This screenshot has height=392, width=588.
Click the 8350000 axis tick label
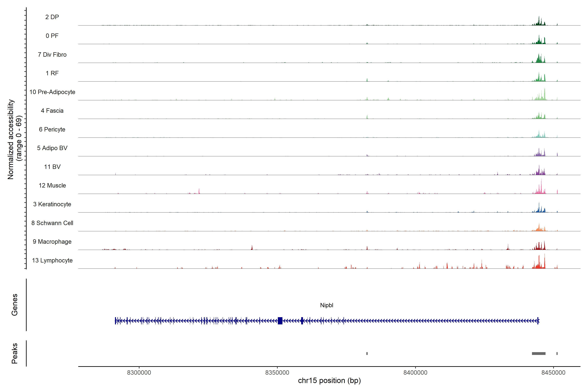pos(277,373)
